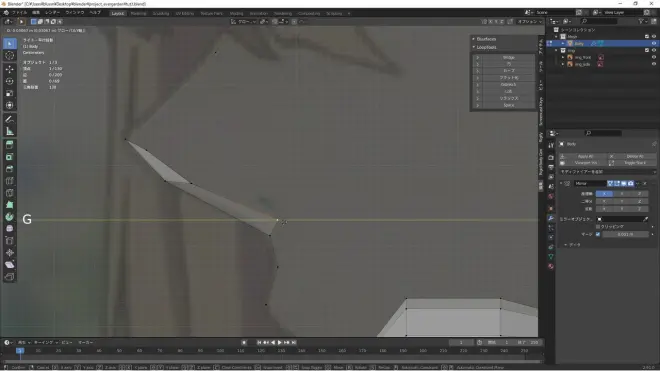The image size is (660, 371).
Task: Select the Bevel tool
Action: 10,169
